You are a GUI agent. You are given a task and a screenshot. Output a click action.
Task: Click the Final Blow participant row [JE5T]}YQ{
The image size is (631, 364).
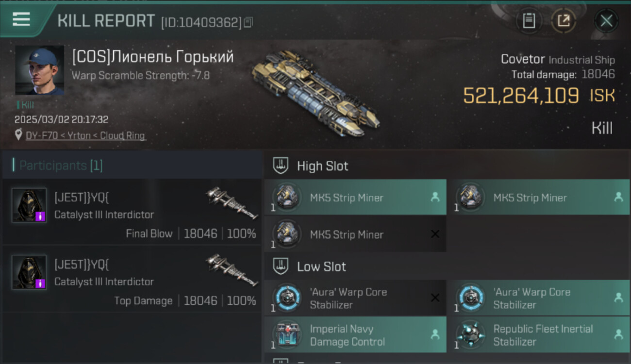tap(132, 212)
